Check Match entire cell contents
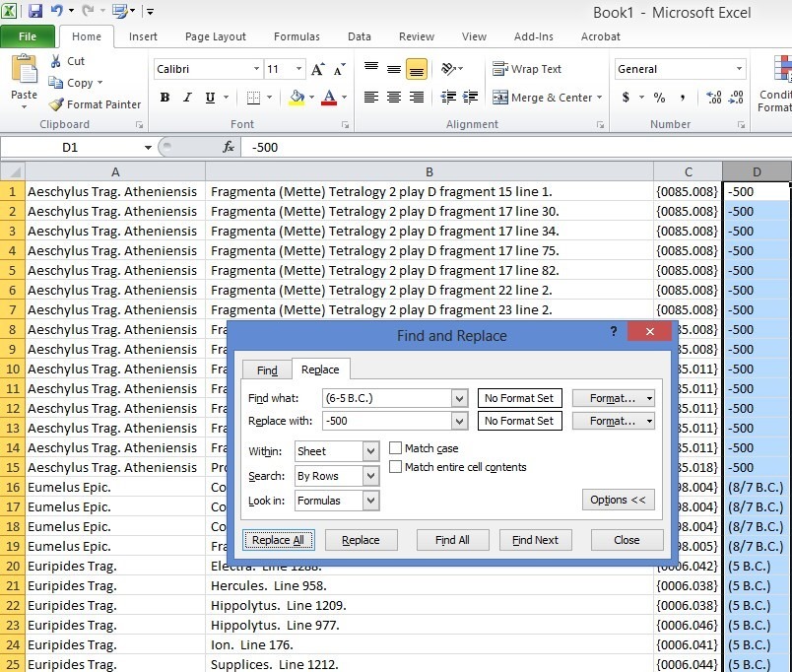Screen dimensions: 792x672 click(x=396, y=467)
